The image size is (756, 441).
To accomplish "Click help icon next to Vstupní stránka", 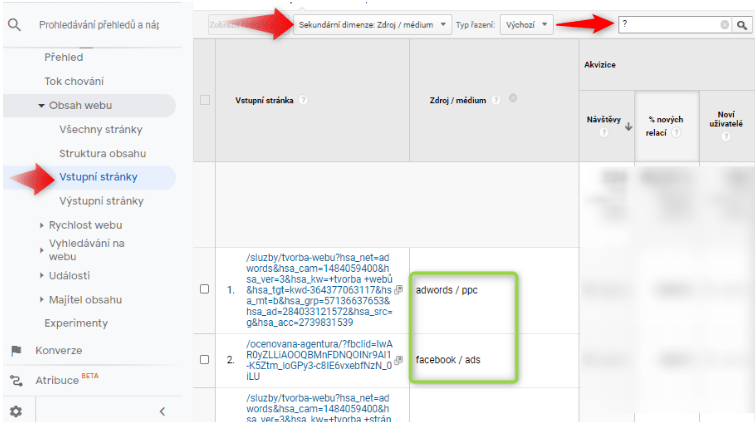I will coord(303,100).
